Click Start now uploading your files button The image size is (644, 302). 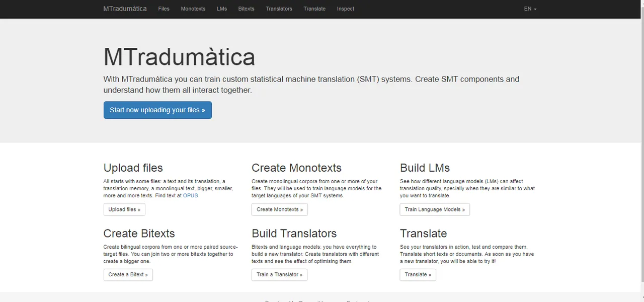pyautogui.click(x=157, y=110)
